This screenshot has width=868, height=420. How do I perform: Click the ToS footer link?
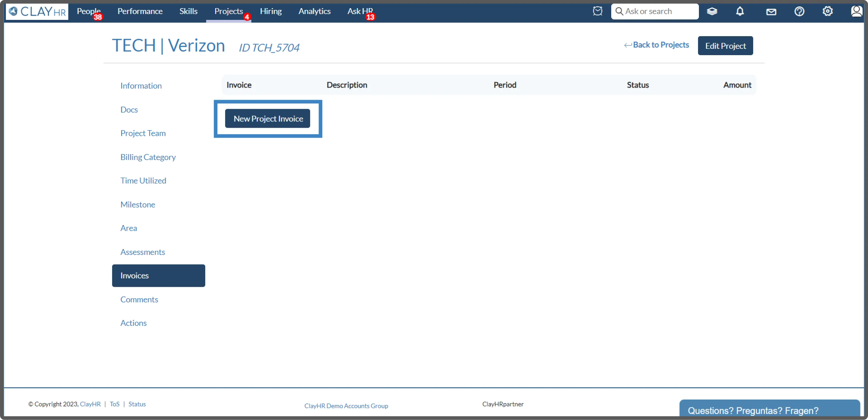click(x=115, y=404)
